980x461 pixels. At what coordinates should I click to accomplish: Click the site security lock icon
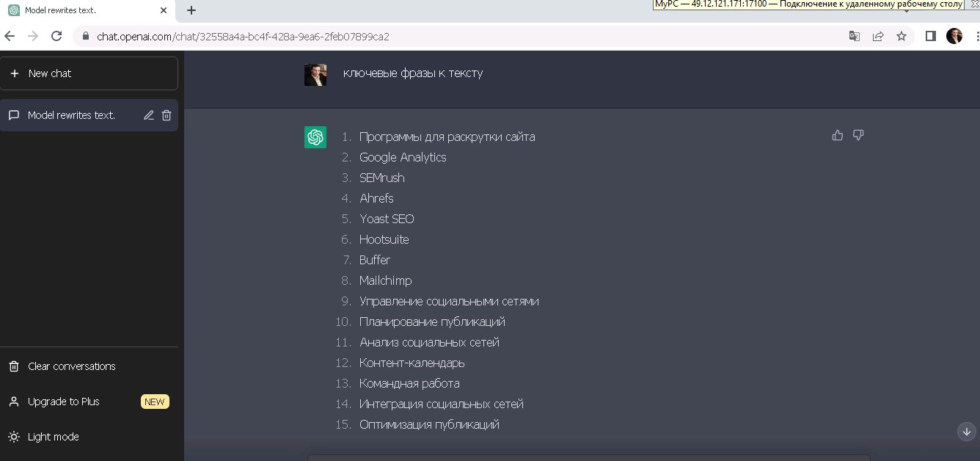[x=86, y=35]
